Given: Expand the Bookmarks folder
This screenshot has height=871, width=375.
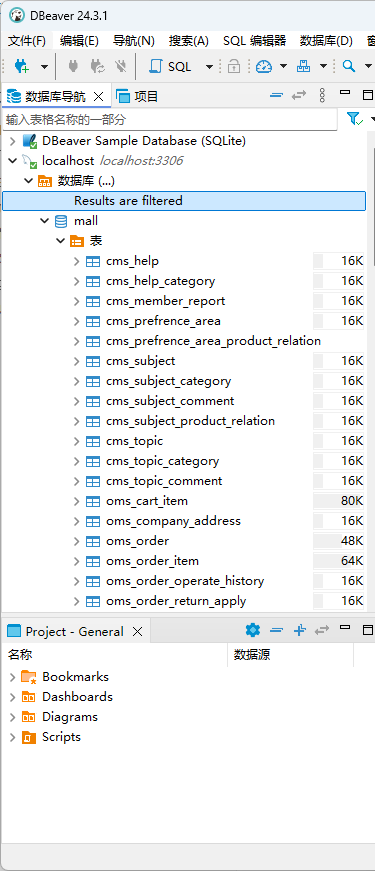Looking at the screenshot, I should coord(12,677).
